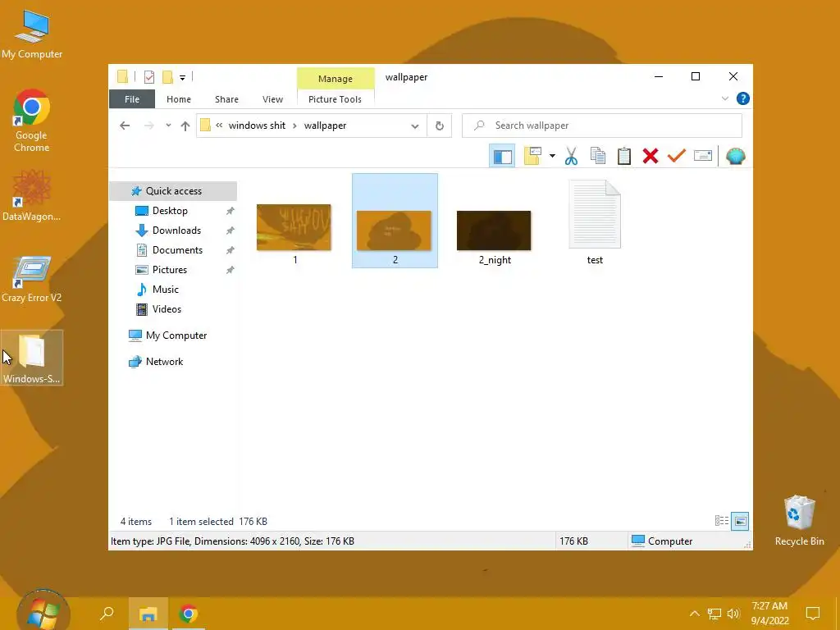The width and height of the screenshot is (840, 630).
Task: Click the taskbar volume speaker icon
Action: tap(733, 614)
